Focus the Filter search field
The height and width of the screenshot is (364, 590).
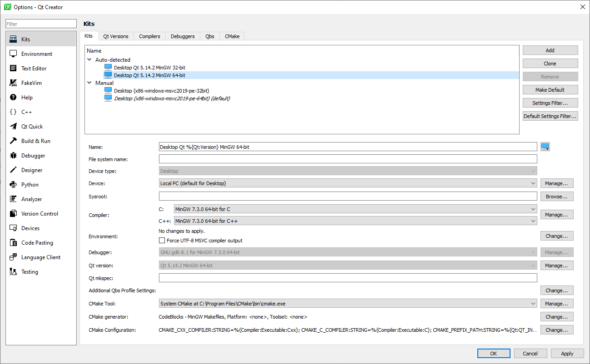pyautogui.click(x=41, y=24)
